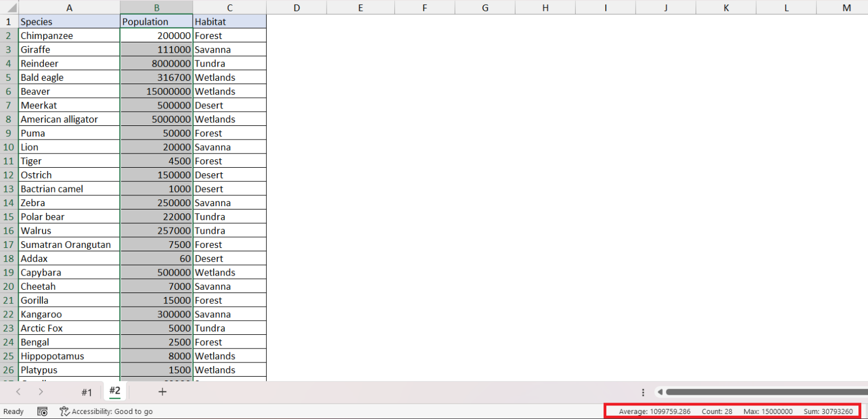Image resolution: width=868 pixels, height=419 pixels.
Task: Switch to sheet tab #1
Action: pyautogui.click(x=87, y=391)
